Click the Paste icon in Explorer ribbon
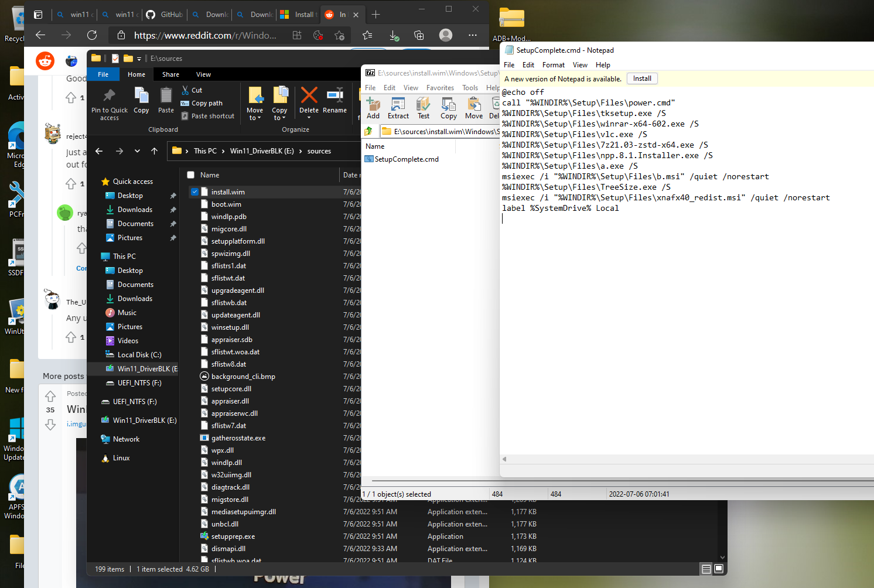The width and height of the screenshot is (874, 588). 166,100
